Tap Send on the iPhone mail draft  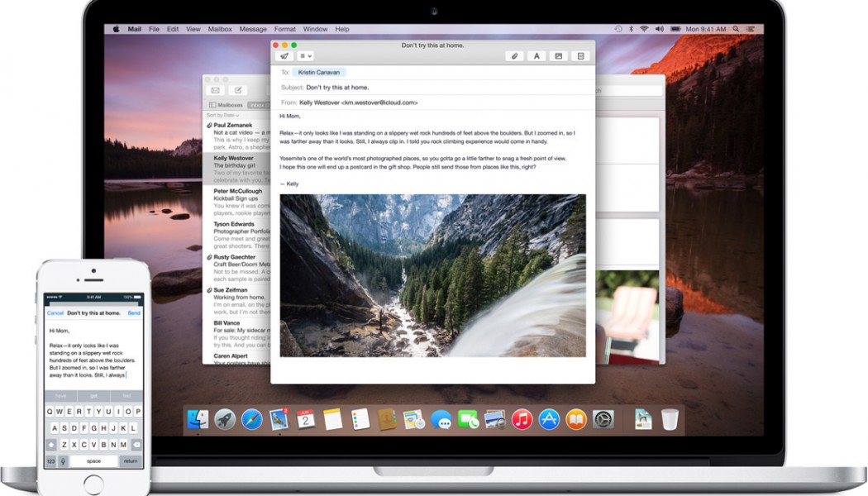click(134, 313)
